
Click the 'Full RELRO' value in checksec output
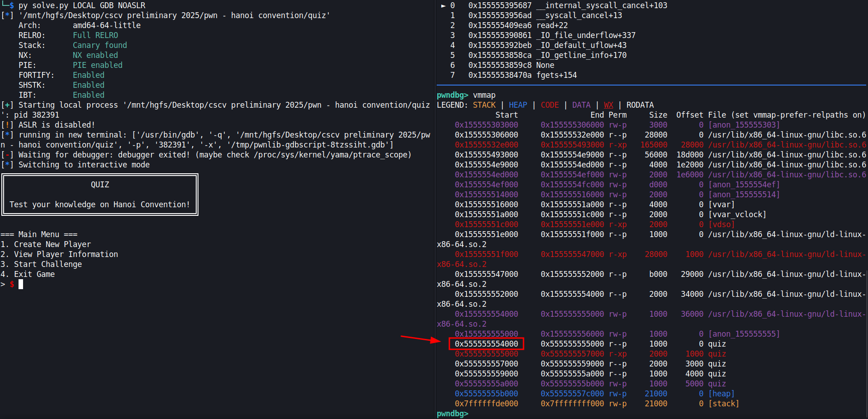tap(95, 35)
